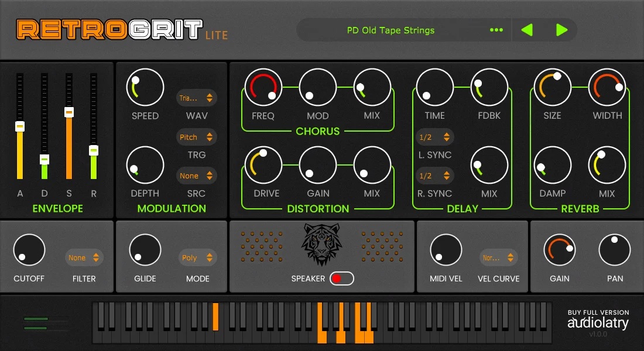The width and height of the screenshot is (644, 351).
Task: Click the tiger head logo
Action: (x=321, y=245)
